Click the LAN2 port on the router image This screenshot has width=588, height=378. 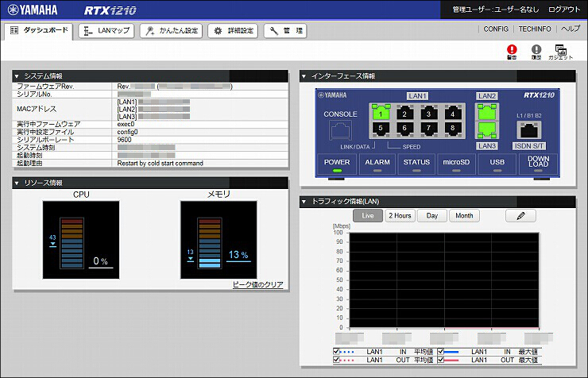(x=487, y=112)
